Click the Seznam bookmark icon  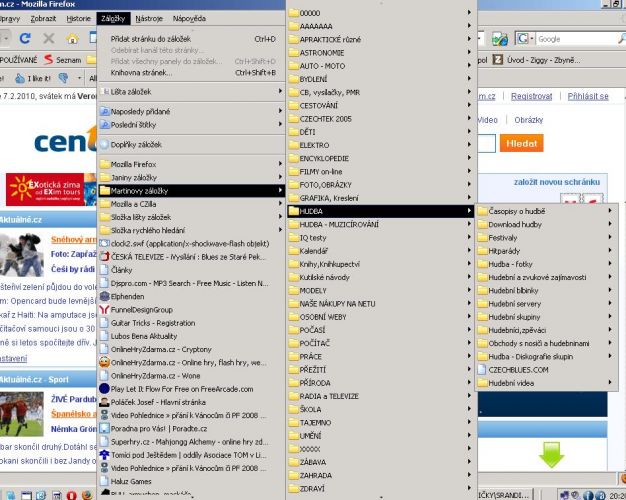coord(48,60)
